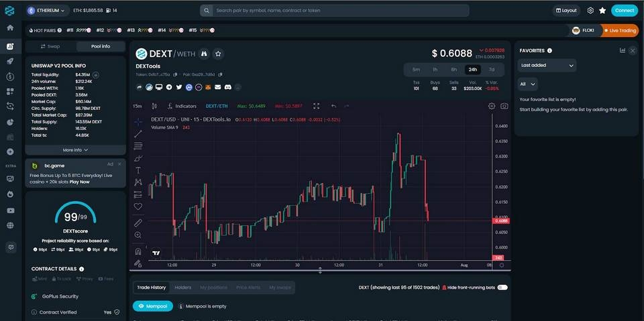Open the rocket icon in the left sidebar

(x=10, y=61)
